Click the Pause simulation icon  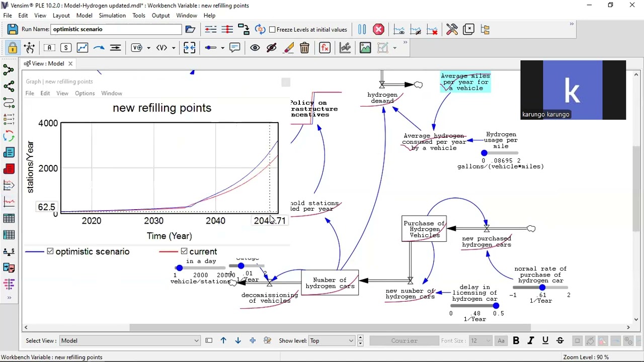click(362, 29)
